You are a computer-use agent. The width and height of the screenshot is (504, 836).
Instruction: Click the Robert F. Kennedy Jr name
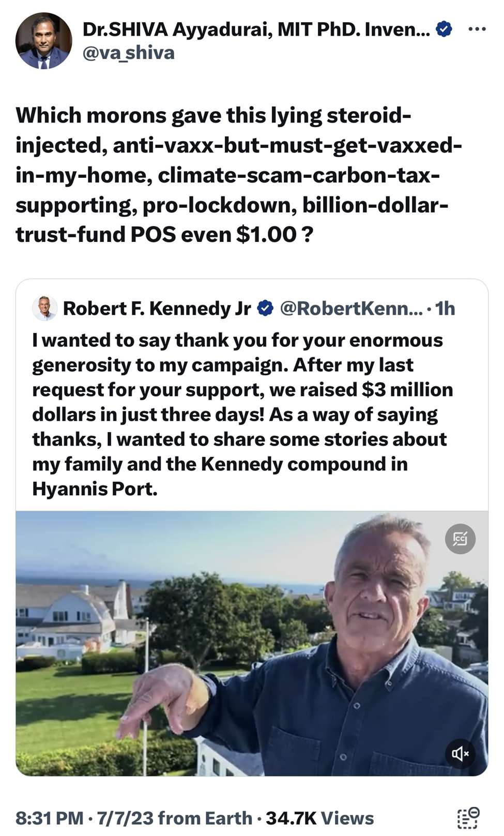click(157, 308)
